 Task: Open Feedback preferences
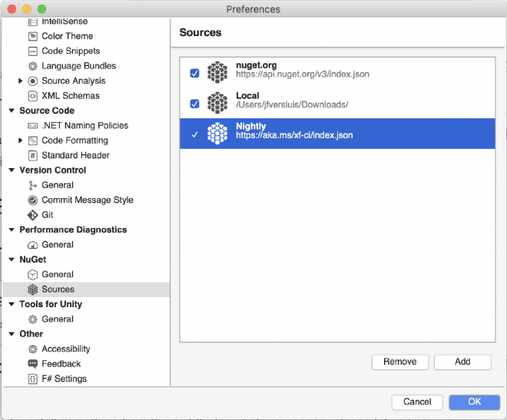(61, 364)
